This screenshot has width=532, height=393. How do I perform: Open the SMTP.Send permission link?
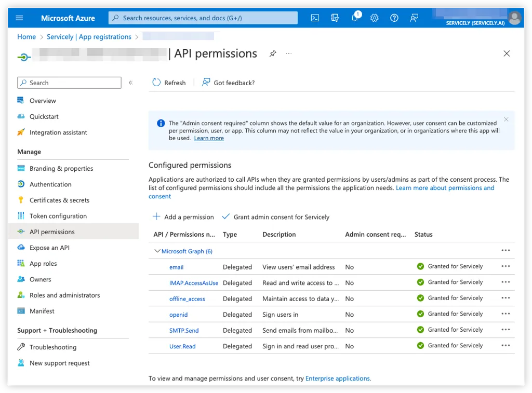[x=184, y=331]
